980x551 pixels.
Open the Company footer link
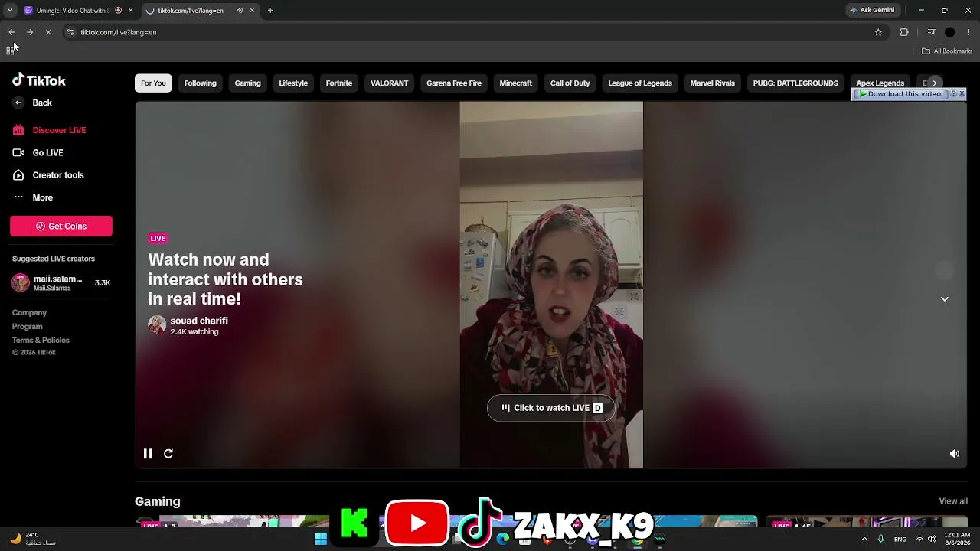tap(29, 313)
